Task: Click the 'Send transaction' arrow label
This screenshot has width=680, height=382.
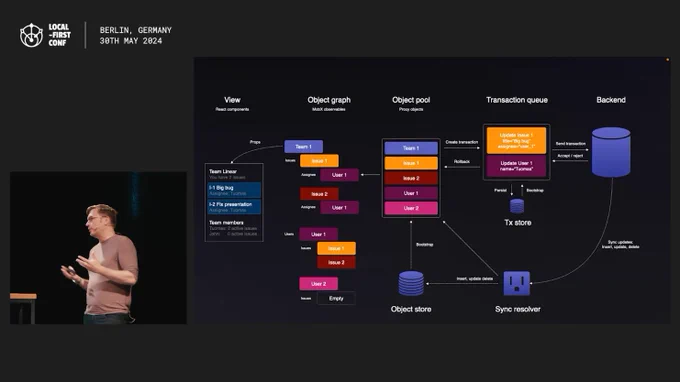Action: click(570, 144)
